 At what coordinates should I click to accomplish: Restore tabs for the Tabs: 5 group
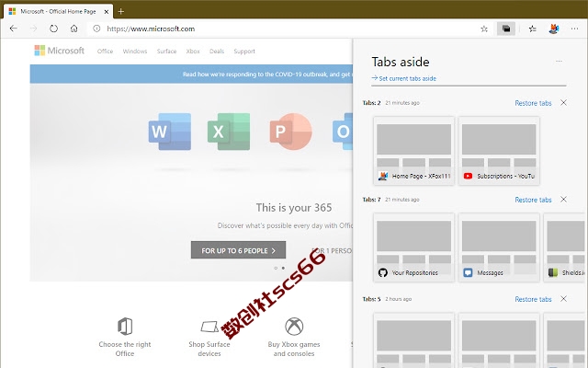point(533,299)
